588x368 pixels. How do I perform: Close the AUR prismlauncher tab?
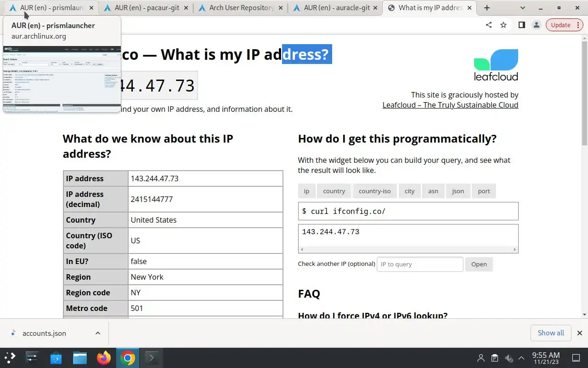[x=91, y=8]
